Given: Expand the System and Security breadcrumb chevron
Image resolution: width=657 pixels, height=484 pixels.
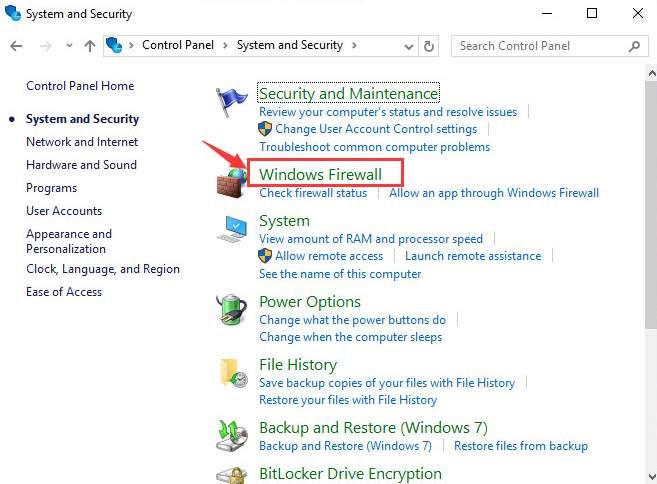Looking at the screenshot, I should 357,46.
